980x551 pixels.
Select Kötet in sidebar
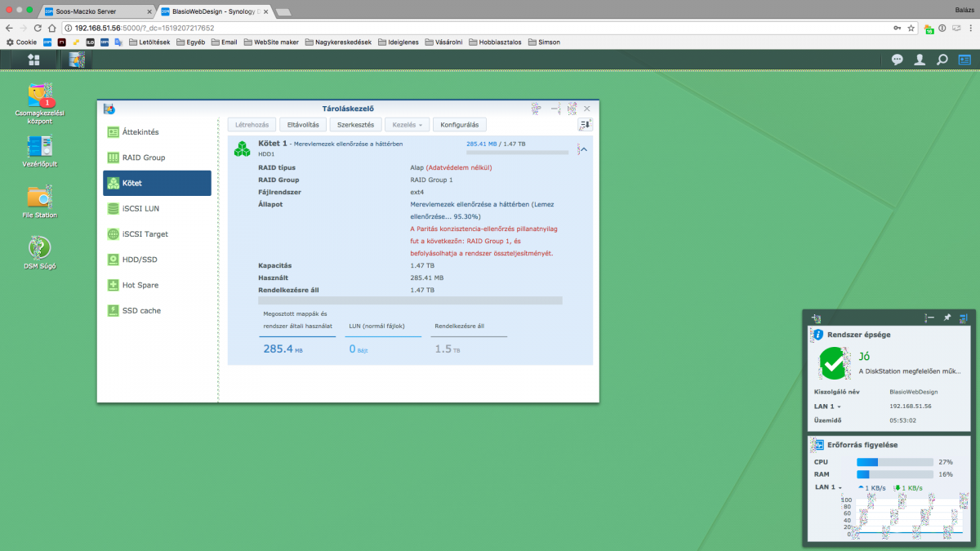point(157,183)
